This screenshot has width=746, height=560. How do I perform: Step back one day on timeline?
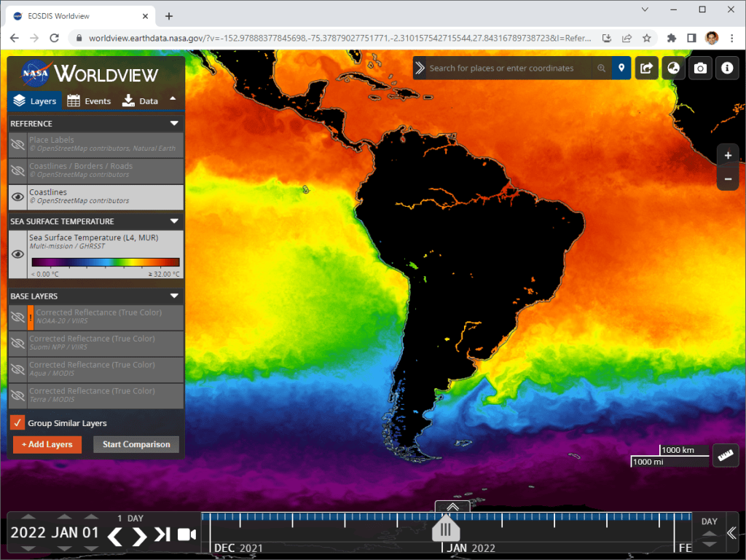click(114, 536)
